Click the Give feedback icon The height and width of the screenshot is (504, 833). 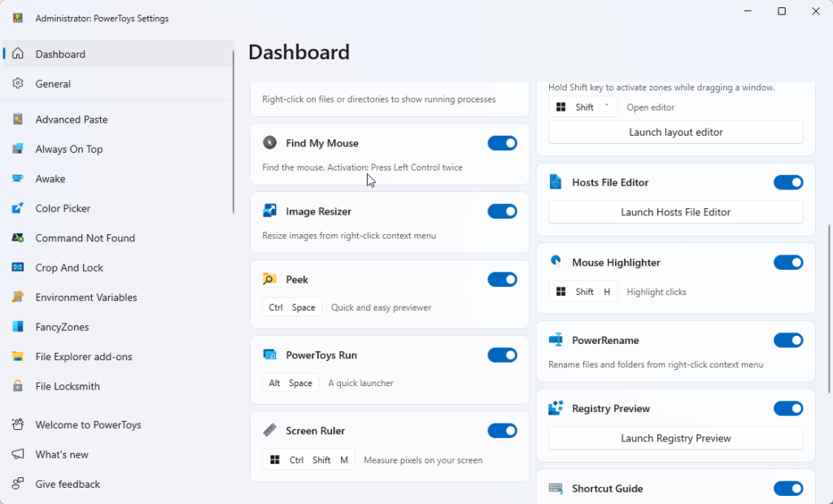point(18,484)
